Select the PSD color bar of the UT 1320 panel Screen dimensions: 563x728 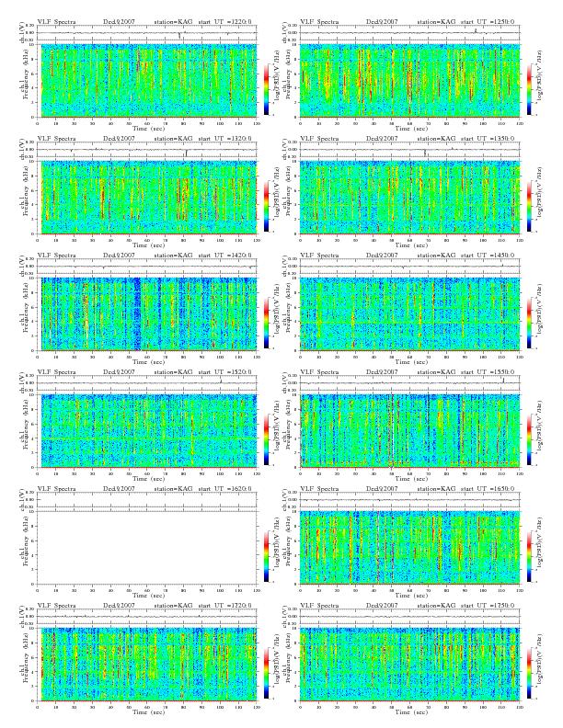coord(266,206)
